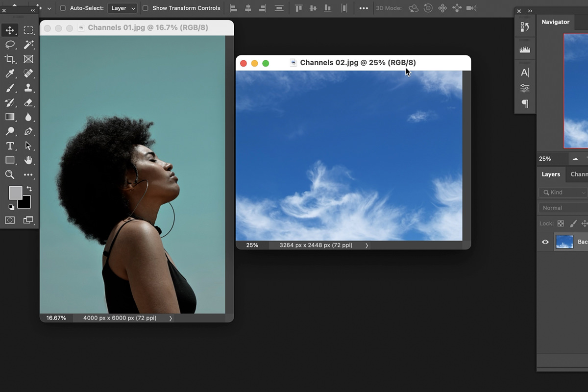Image resolution: width=588 pixels, height=392 pixels.
Task: Select the Lasso tool
Action: (x=10, y=45)
